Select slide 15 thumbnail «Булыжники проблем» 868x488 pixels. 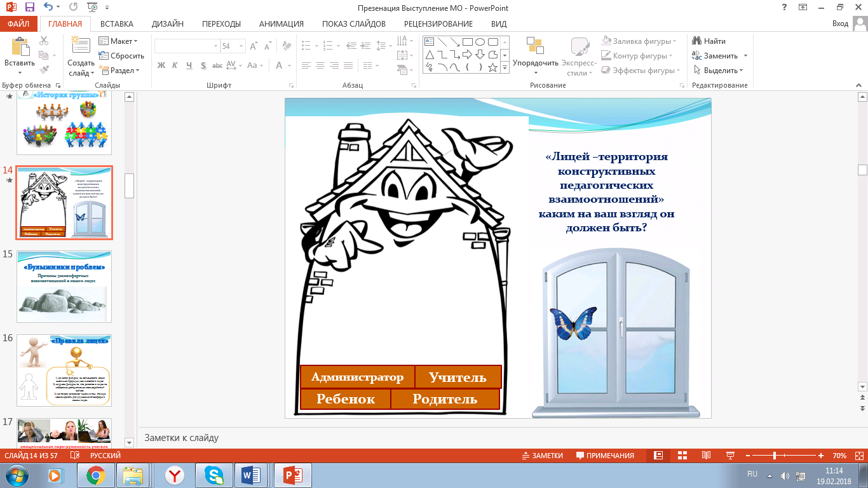64,286
